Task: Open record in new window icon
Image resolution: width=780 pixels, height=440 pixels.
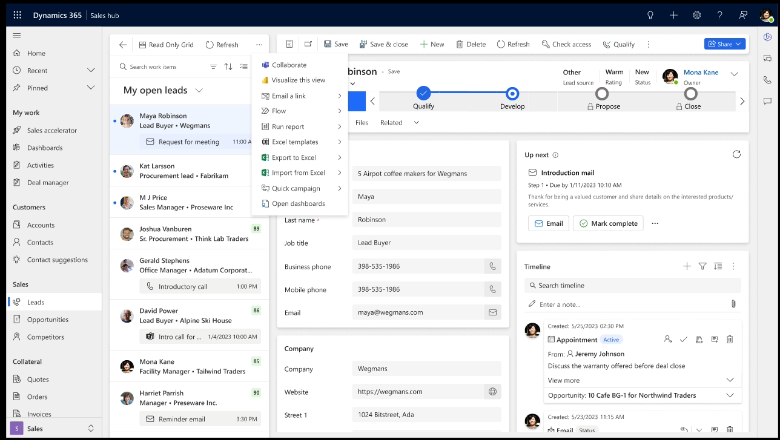Action: (x=308, y=44)
